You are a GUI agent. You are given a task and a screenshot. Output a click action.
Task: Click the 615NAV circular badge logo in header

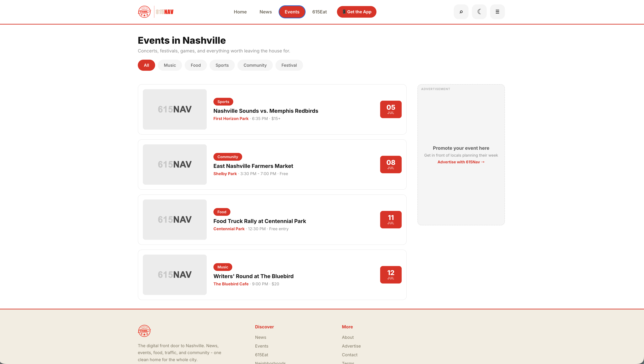click(145, 12)
